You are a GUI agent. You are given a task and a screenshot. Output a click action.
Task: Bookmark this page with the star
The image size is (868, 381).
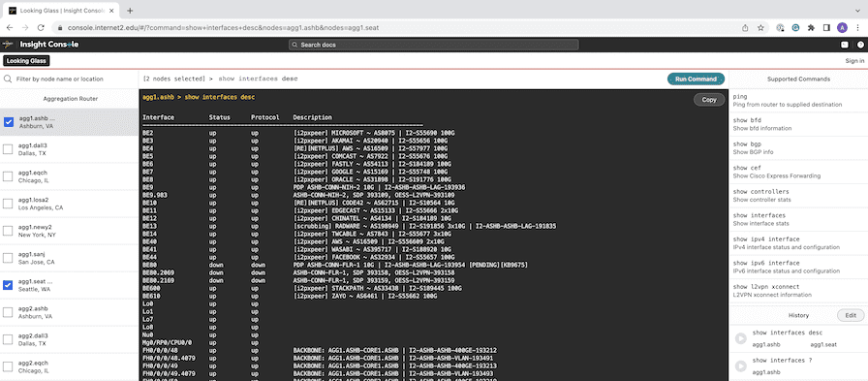pyautogui.click(x=760, y=27)
